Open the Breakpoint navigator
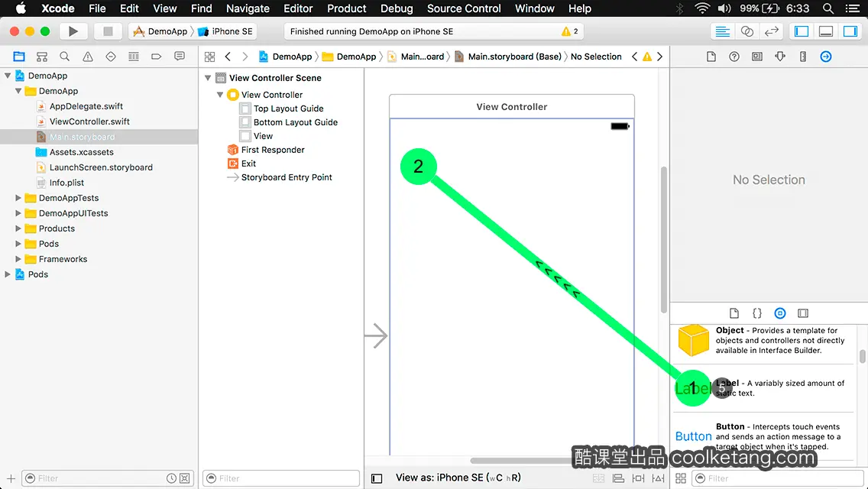868x489 pixels. coord(157,57)
